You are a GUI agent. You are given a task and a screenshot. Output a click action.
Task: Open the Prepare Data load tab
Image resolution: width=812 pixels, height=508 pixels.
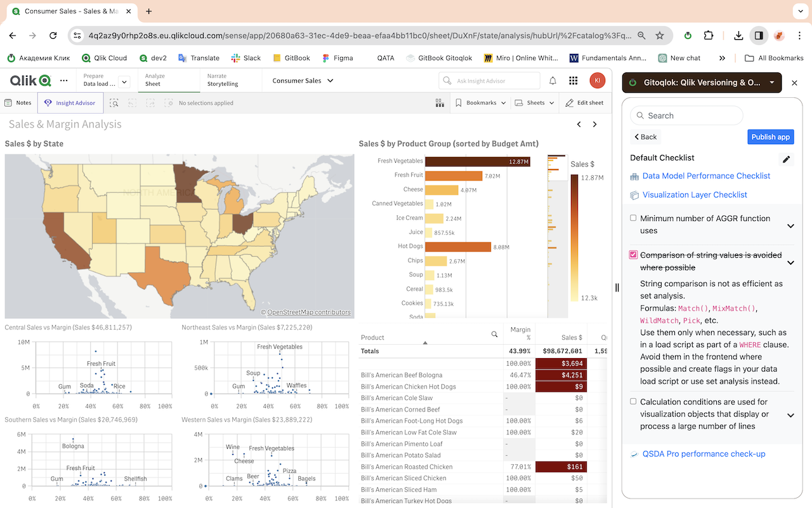click(98, 80)
